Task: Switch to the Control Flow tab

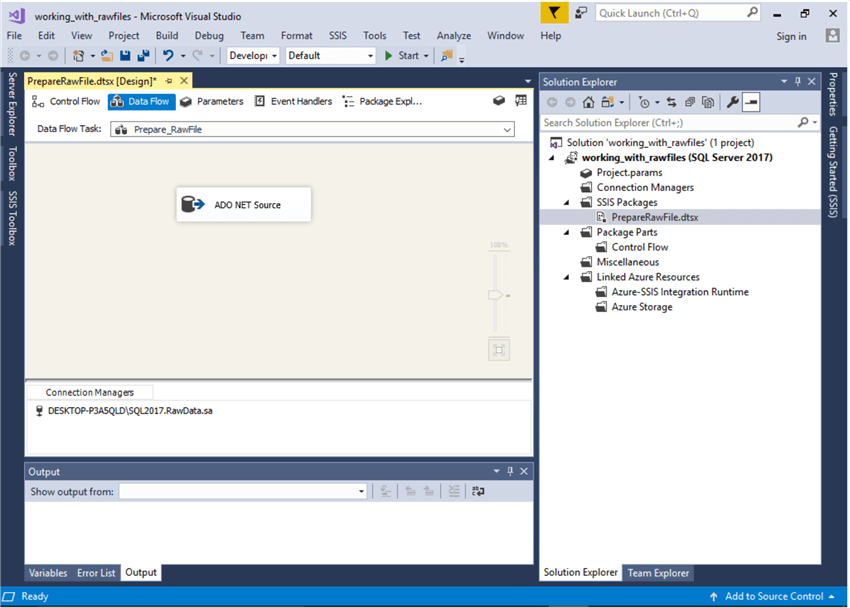Action: [66, 101]
